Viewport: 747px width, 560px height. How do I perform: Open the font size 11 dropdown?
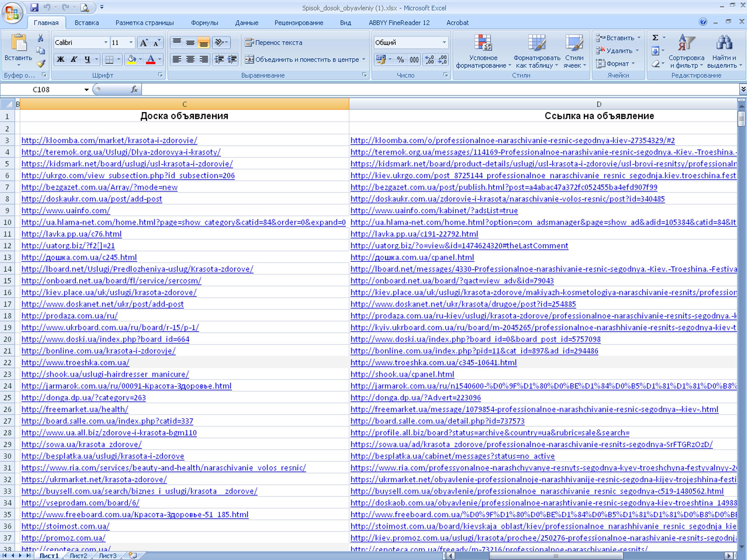pyautogui.click(x=131, y=43)
